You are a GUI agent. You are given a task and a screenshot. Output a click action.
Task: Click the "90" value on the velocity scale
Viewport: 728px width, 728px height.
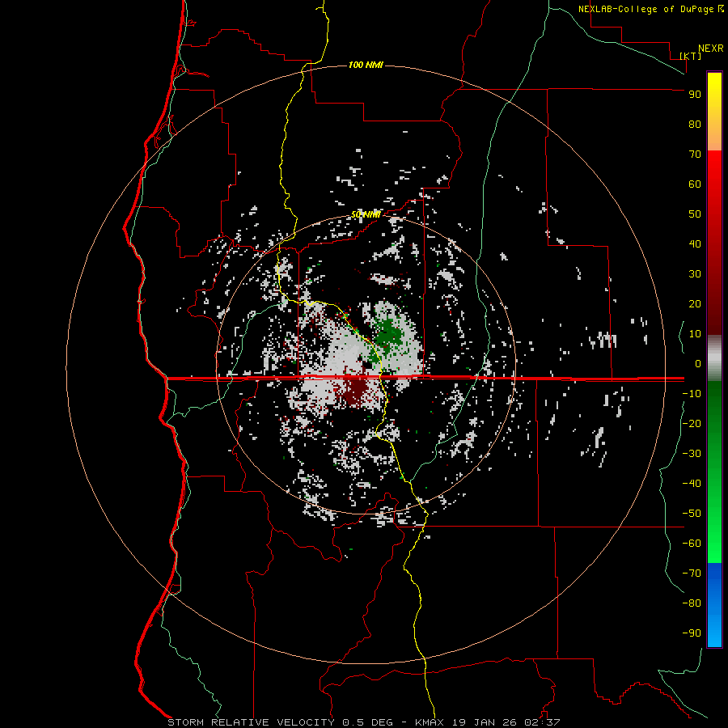click(x=695, y=95)
